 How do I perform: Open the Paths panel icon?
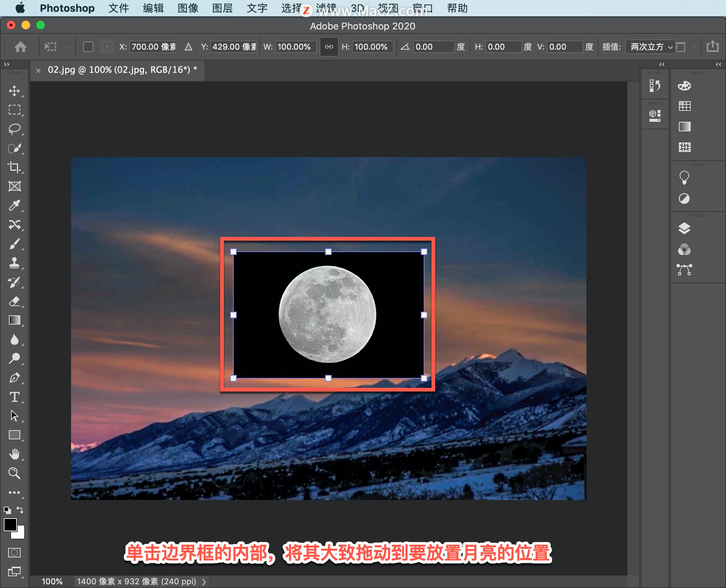684,270
